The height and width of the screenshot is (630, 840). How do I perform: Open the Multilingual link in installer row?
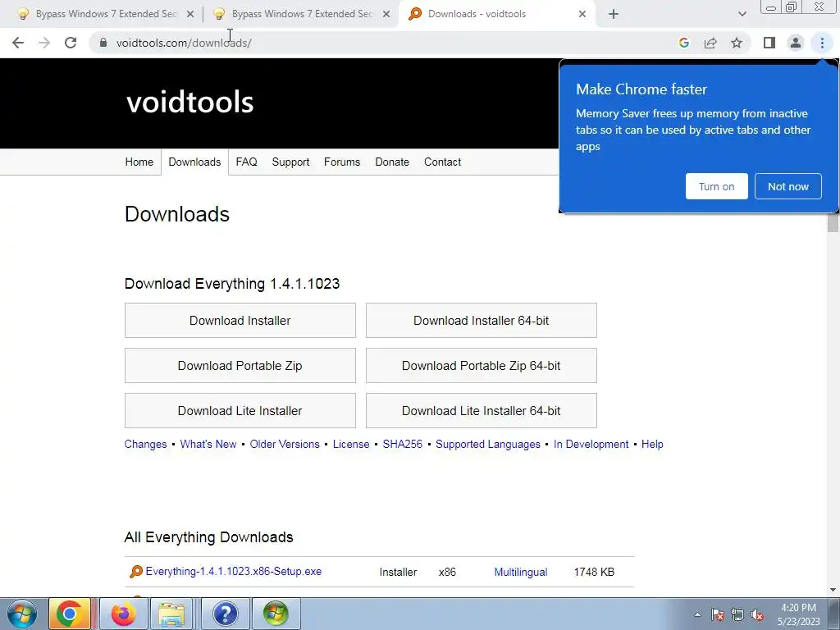click(x=521, y=572)
